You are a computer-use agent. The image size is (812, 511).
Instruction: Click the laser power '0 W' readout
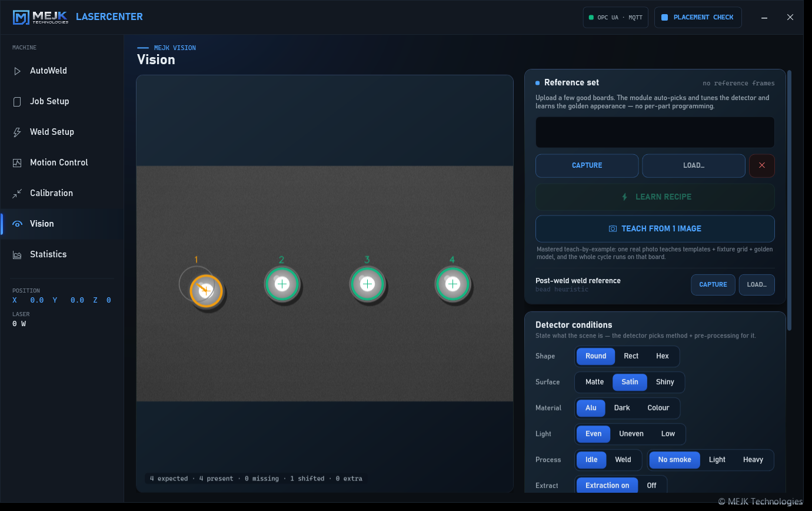point(19,324)
